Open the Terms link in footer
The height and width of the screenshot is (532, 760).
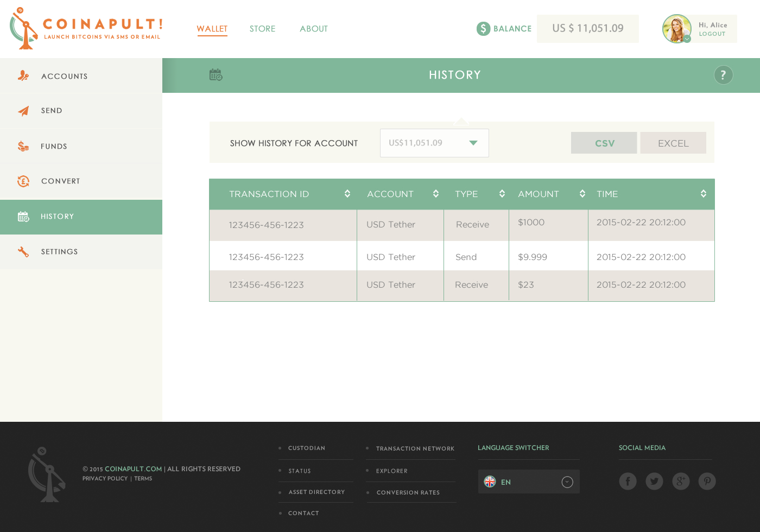click(143, 478)
